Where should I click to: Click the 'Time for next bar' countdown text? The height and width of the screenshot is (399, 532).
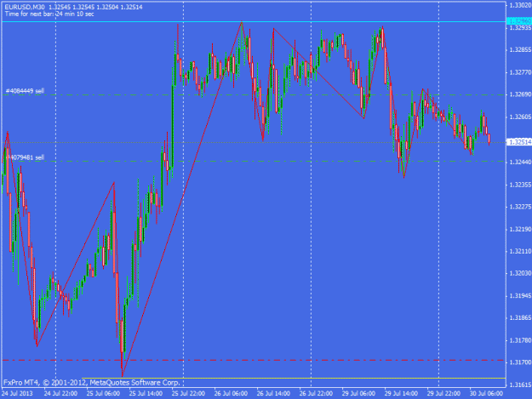[x=49, y=14]
